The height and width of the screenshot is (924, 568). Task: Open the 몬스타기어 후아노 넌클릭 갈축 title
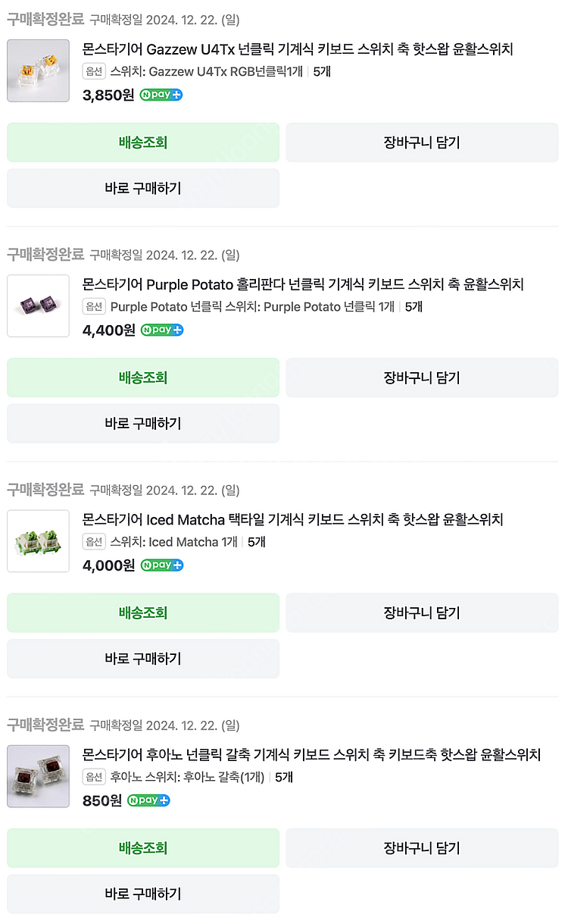click(x=311, y=754)
